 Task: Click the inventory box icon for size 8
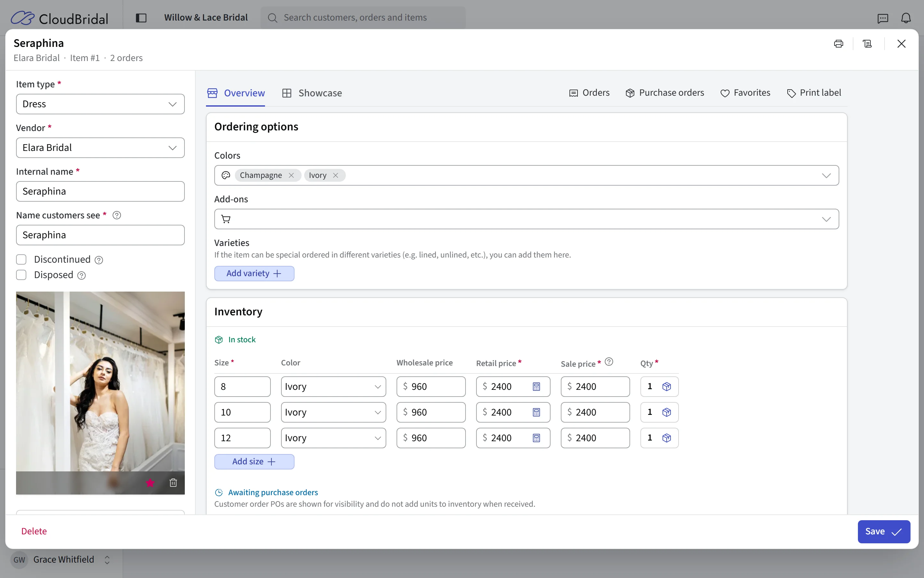coord(667,387)
